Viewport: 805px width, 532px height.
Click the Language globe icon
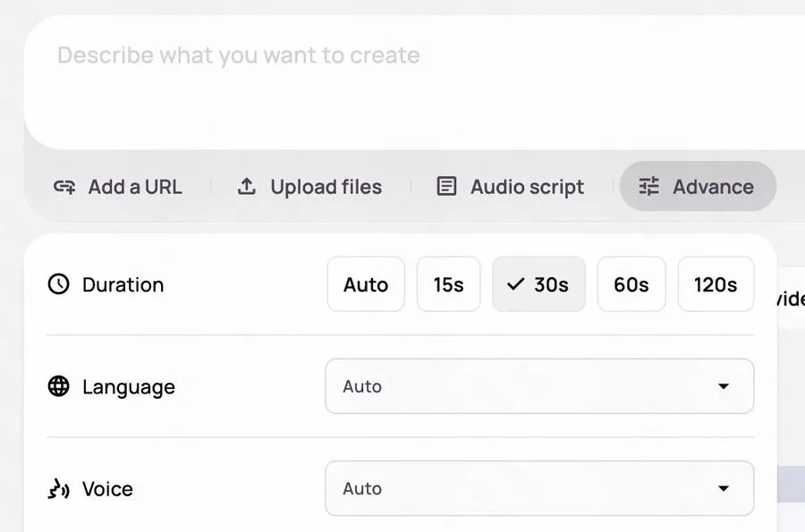coord(58,386)
